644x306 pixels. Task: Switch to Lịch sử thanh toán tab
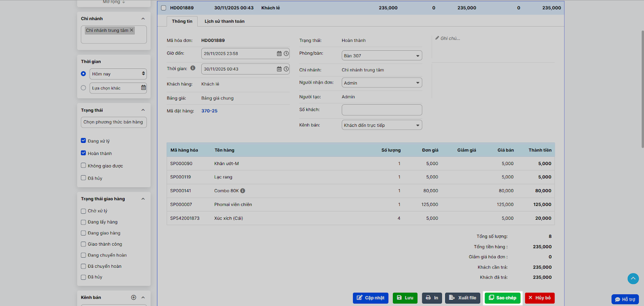[224, 21]
